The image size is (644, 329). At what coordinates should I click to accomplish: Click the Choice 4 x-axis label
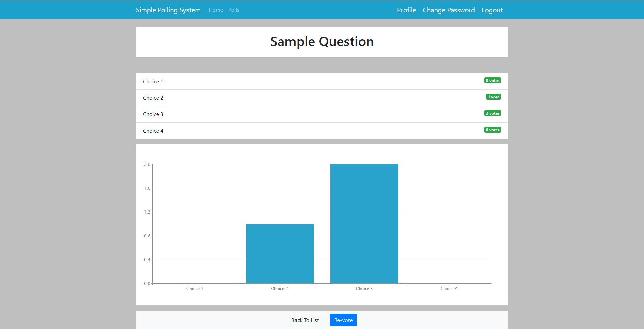click(449, 289)
